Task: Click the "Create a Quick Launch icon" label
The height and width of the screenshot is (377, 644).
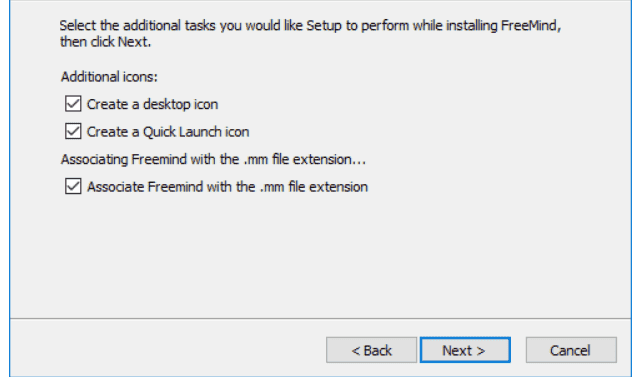Action: pos(168,132)
